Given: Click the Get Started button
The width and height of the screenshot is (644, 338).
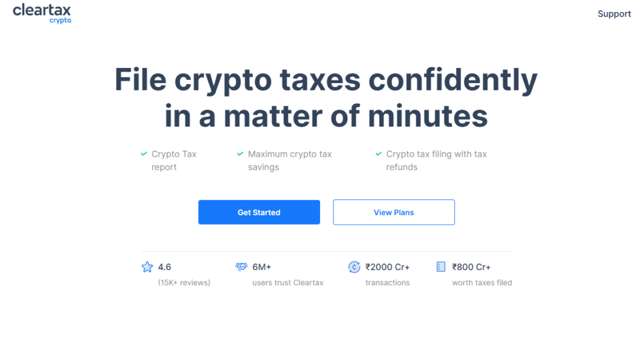Looking at the screenshot, I should (259, 212).
